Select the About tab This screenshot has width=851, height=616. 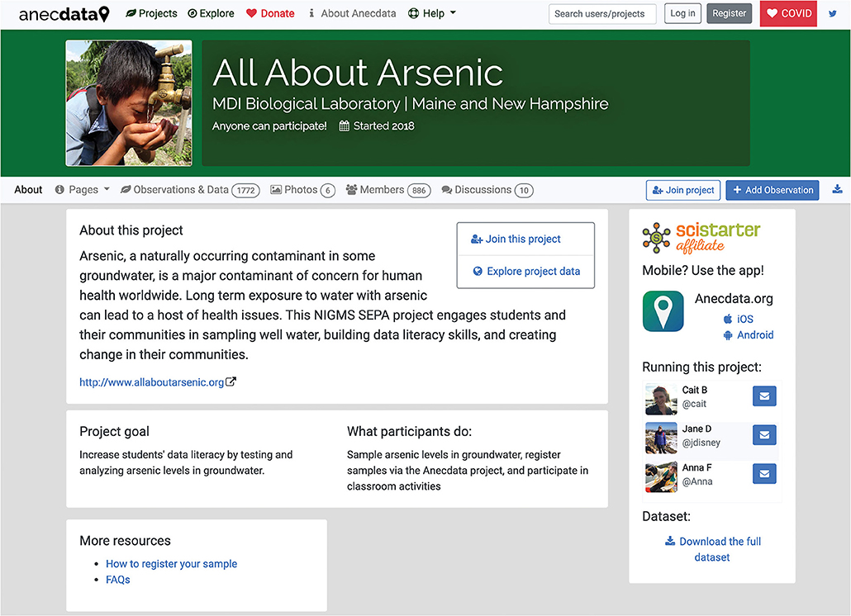[28, 190]
